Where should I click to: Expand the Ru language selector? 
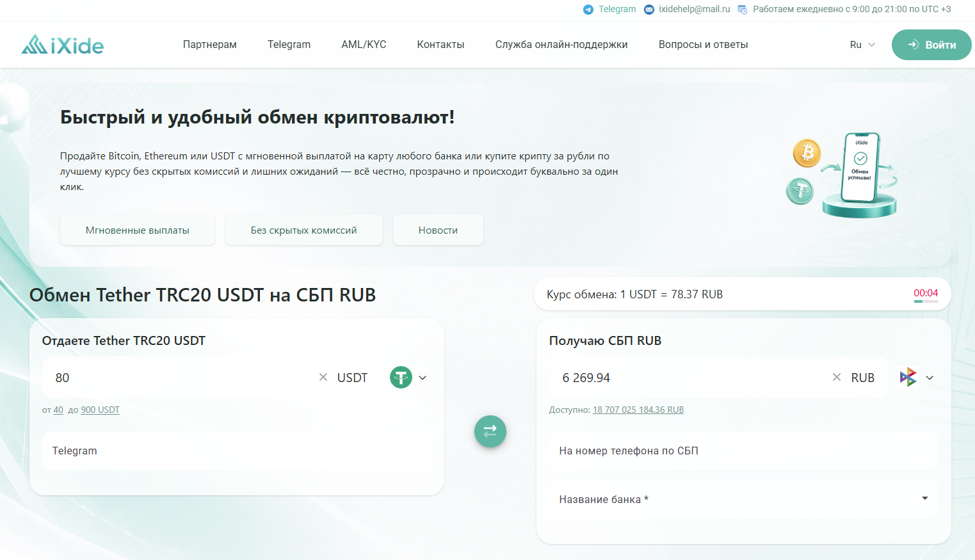click(x=861, y=44)
